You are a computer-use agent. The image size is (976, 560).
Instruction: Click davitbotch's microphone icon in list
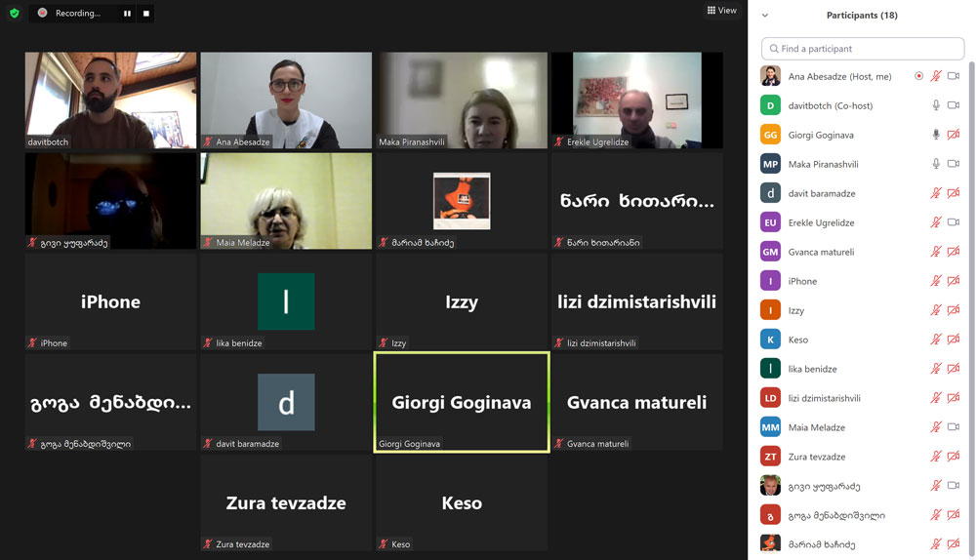pyautogui.click(x=936, y=105)
